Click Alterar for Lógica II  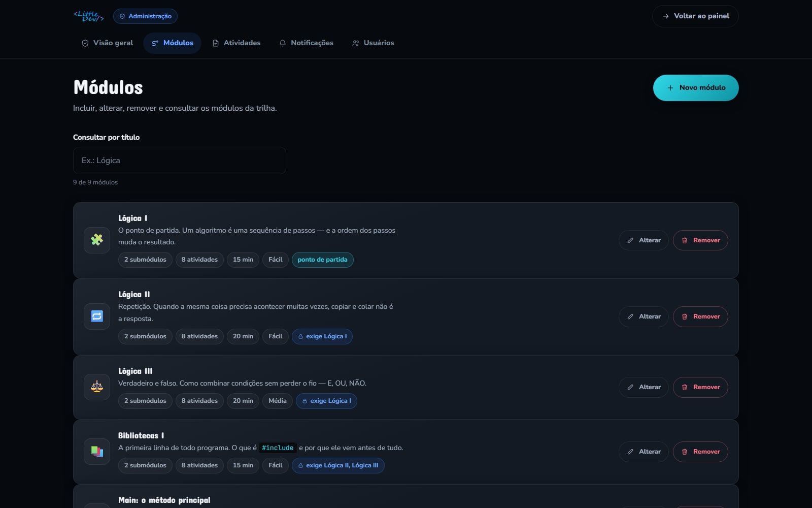pyautogui.click(x=644, y=316)
